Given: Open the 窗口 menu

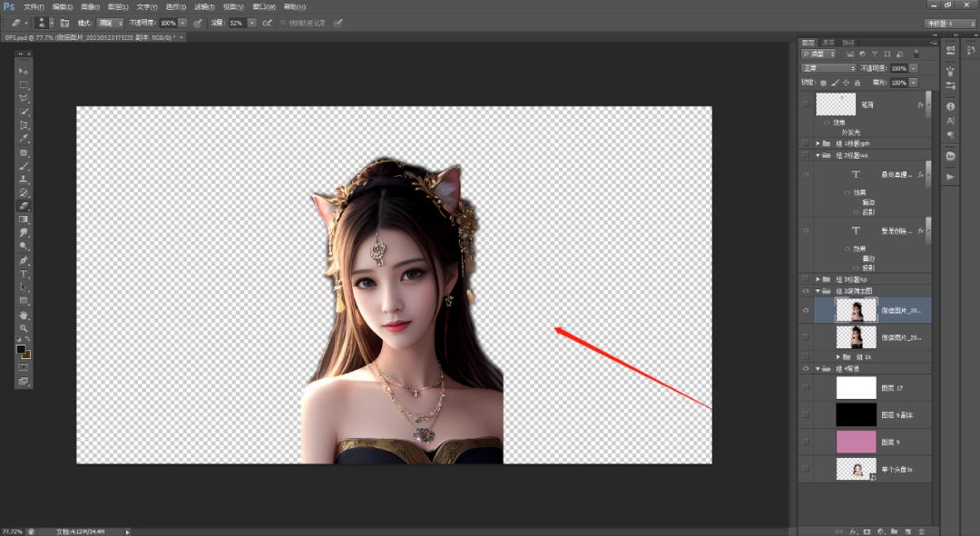Looking at the screenshot, I should pos(261,5).
